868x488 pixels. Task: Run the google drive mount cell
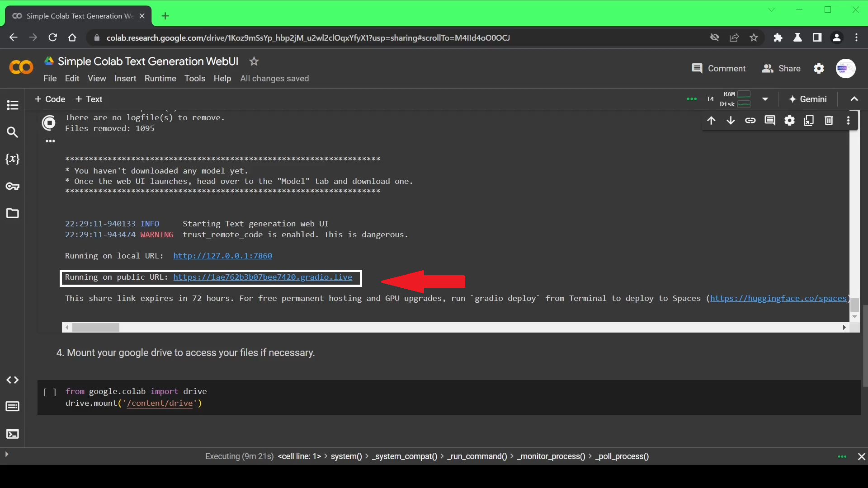(50, 392)
